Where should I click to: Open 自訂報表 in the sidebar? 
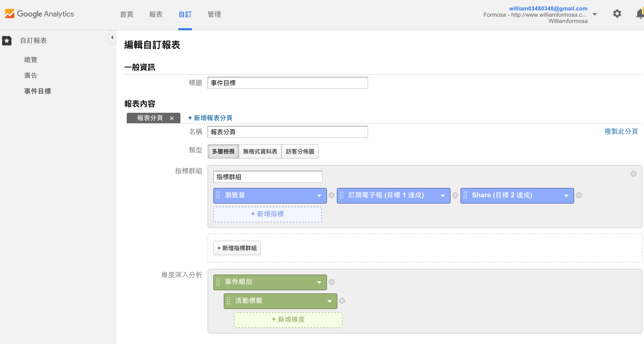click(34, 40)
